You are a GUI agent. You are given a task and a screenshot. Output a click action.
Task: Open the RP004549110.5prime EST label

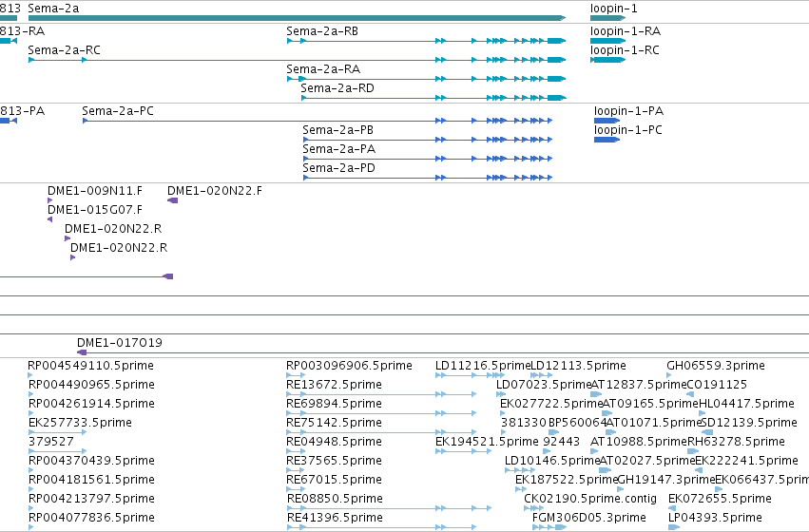[x=91, y=366]
